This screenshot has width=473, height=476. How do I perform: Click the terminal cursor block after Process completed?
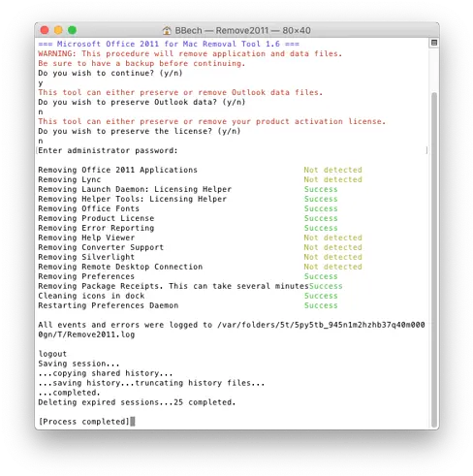tap(133, 422)
